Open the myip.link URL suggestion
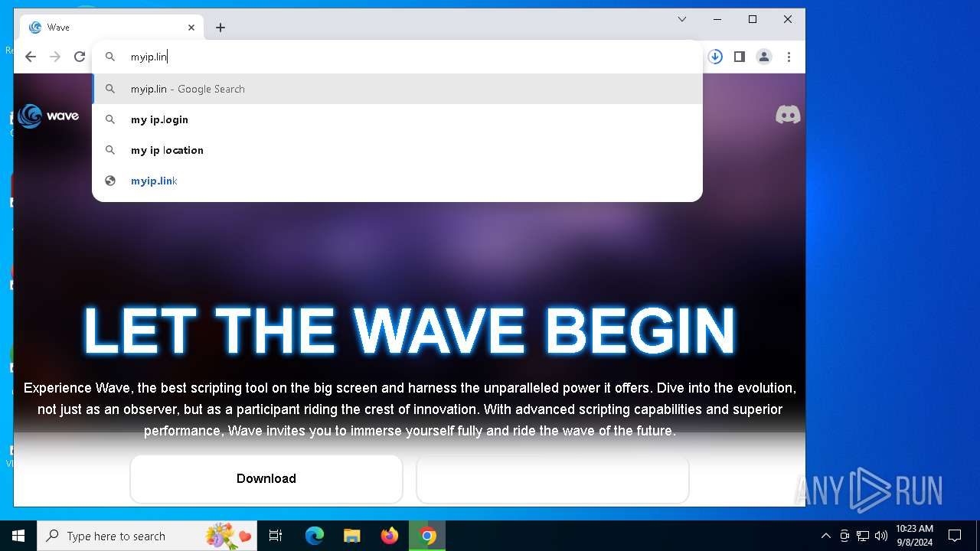The image size is (980, 551). (x=397, y=181)
